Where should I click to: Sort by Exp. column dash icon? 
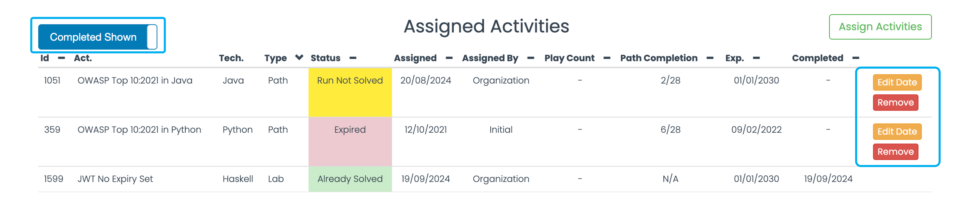[756, 58]
